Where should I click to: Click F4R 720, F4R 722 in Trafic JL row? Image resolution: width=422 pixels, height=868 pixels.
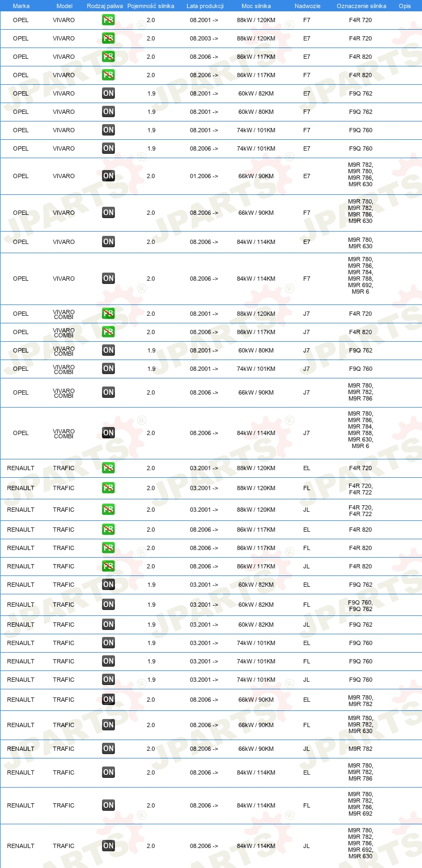point(360,511)
